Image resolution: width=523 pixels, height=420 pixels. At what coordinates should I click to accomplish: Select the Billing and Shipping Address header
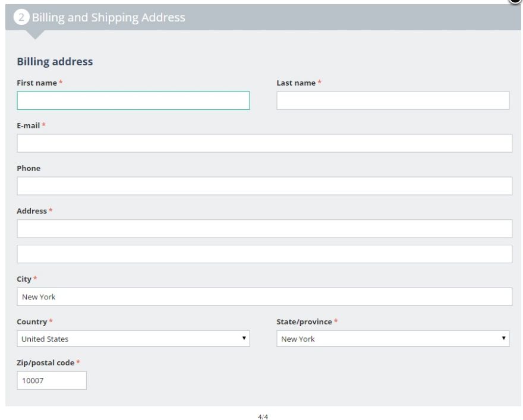pyautogui.click(x=108, y=18)
